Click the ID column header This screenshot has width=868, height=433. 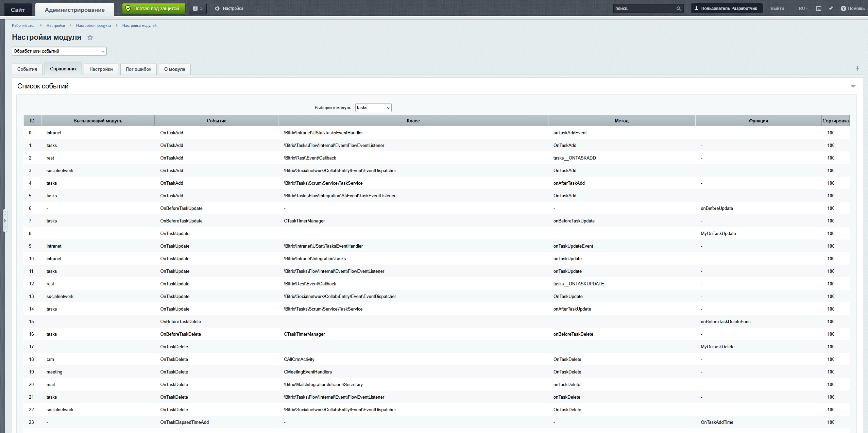click(32, 121)
